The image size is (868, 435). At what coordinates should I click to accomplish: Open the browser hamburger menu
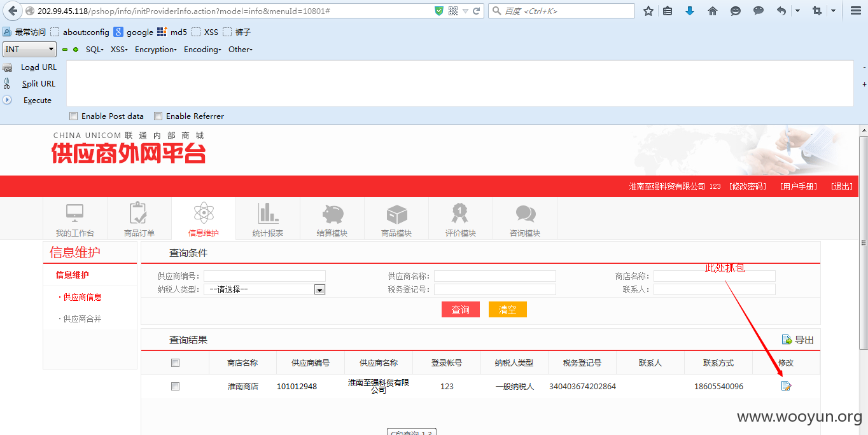[856, 11]
